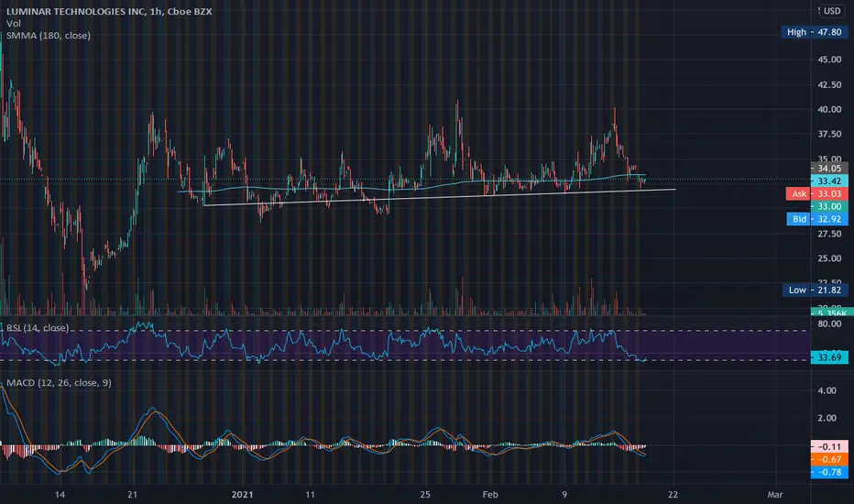Select the Vol indicator label
Screen dimensions: 854x504
click(x=14, y=24)
